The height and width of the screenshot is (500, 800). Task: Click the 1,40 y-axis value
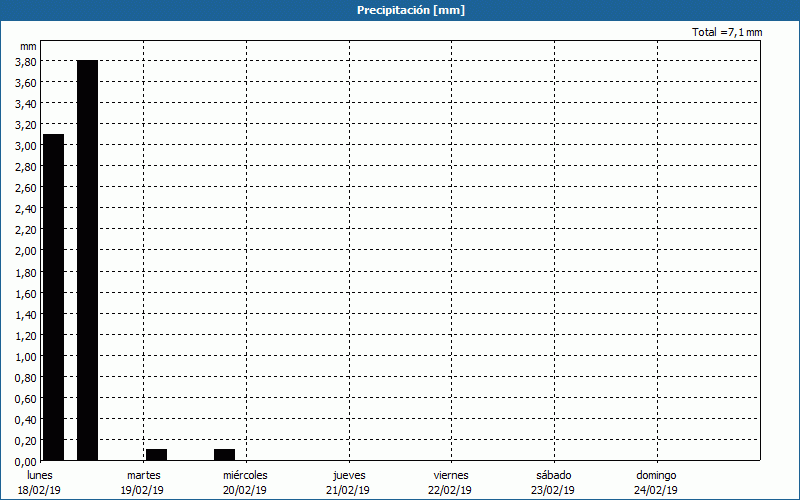click(26, 314)
